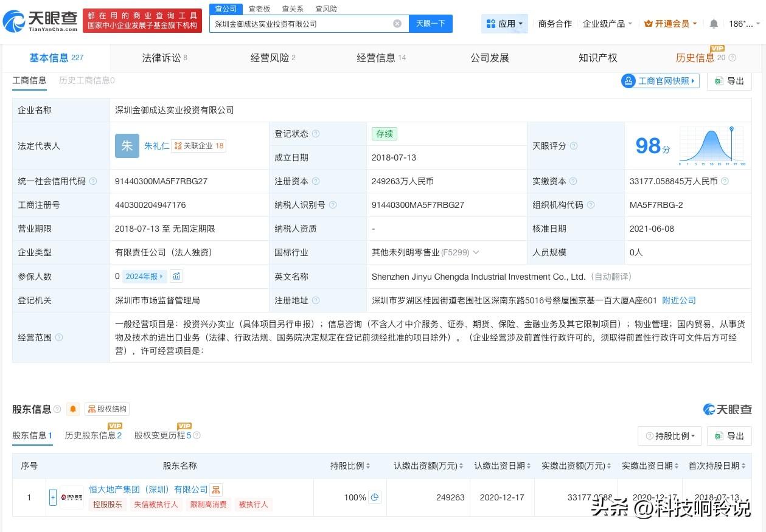Click the help icon beside 组织机构代码
Image resolution: width=766 pixels, height=532 pixels.
(x=590, y=205)
